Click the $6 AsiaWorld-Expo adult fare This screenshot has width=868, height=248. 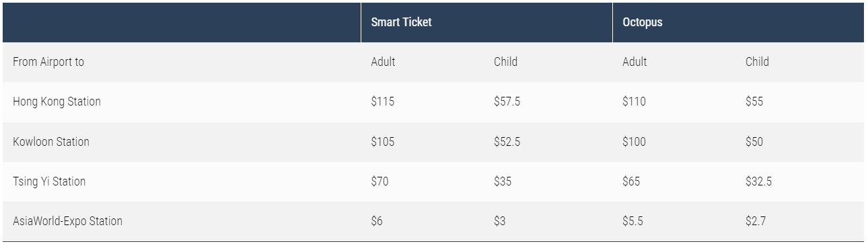377,221
